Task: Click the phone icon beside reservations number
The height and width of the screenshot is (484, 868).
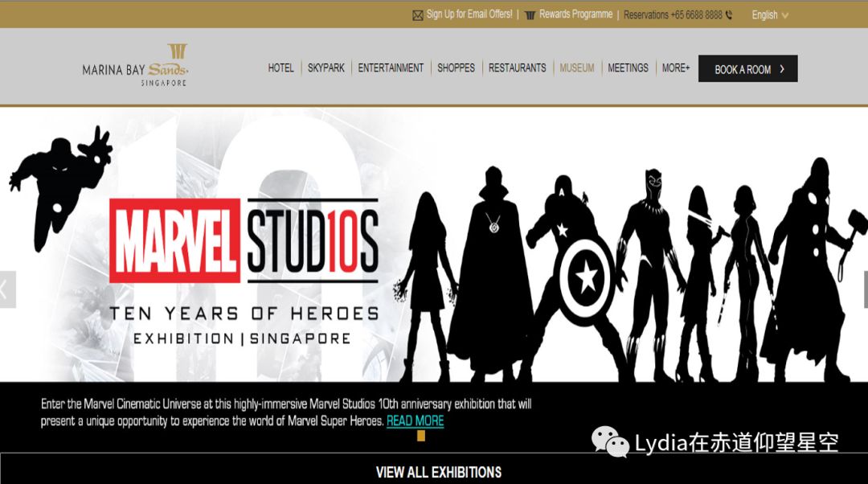Action: point(729,15)
